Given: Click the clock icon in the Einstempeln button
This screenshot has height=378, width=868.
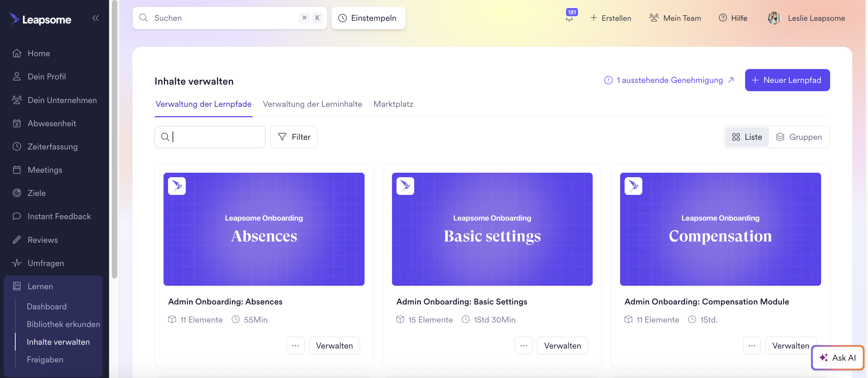Looking at the screenshot, I should coord(342,18).
